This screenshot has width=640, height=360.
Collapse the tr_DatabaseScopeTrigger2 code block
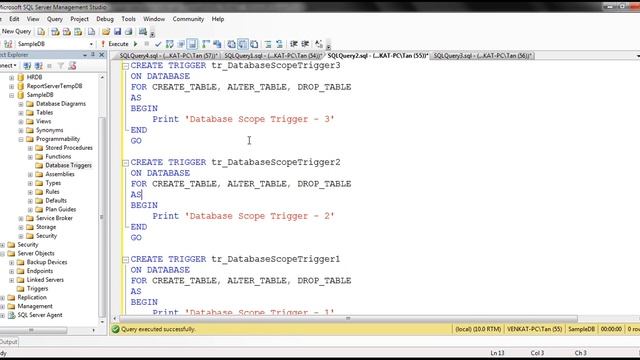pos(125,163)
